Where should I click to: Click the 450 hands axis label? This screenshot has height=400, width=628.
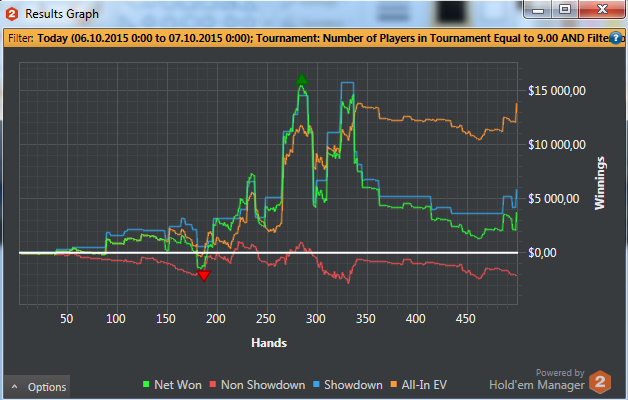coord(465,319)
